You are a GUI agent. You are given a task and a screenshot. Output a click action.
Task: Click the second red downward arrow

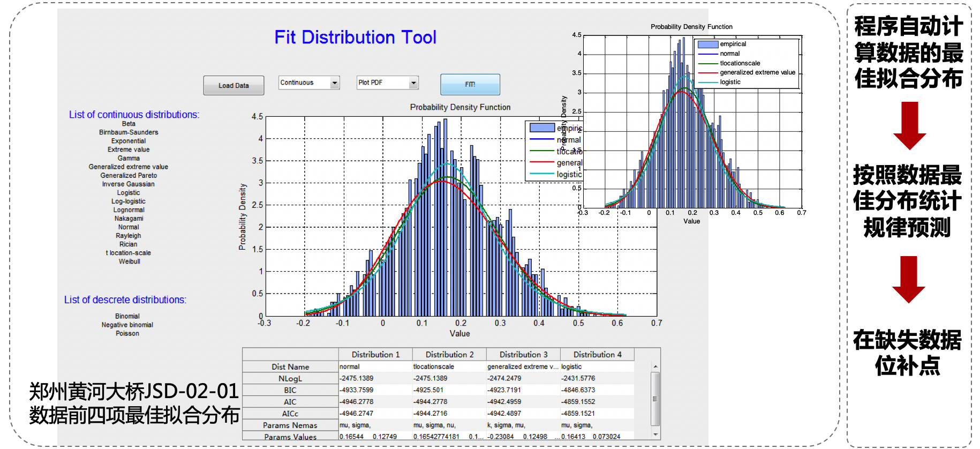click(908, 279)
